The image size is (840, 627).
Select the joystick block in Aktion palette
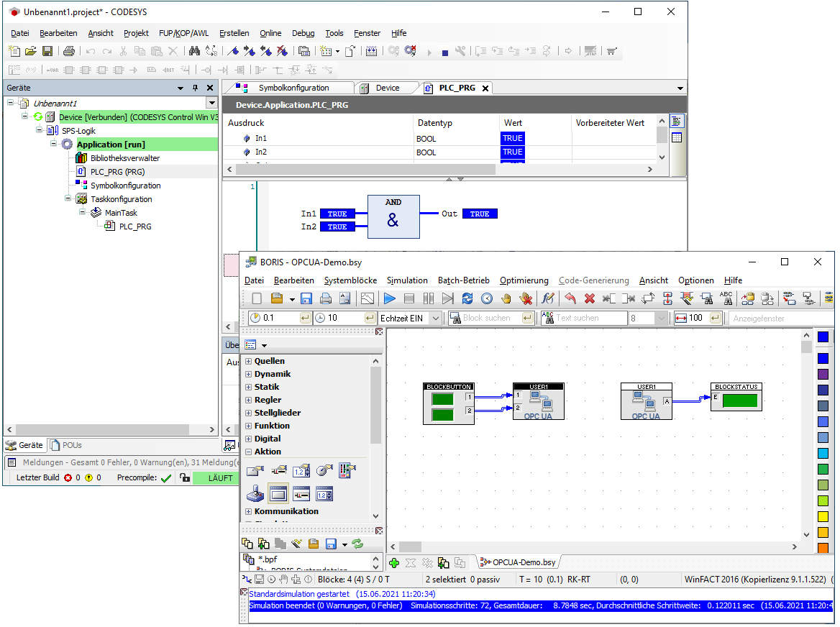pos(255,494)
